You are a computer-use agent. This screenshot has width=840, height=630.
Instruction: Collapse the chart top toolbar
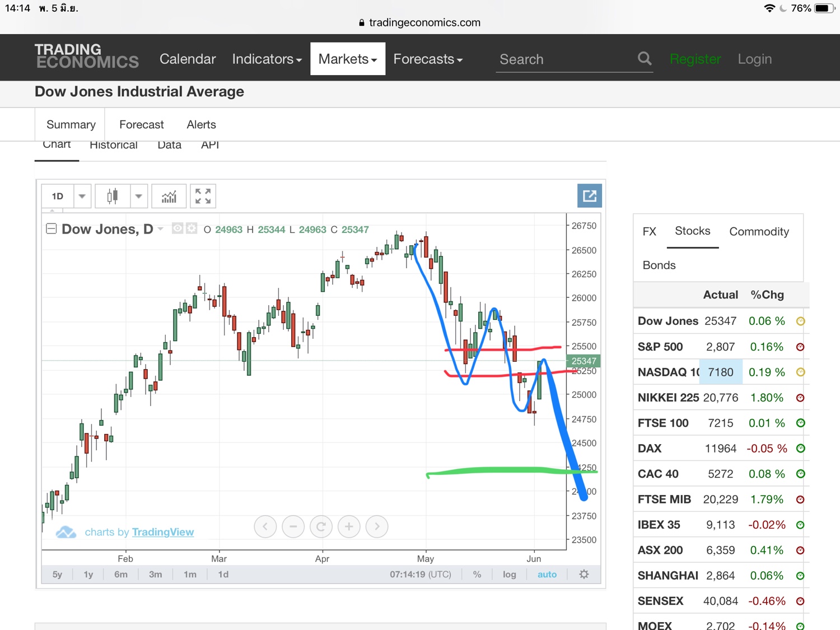point(52,211)
